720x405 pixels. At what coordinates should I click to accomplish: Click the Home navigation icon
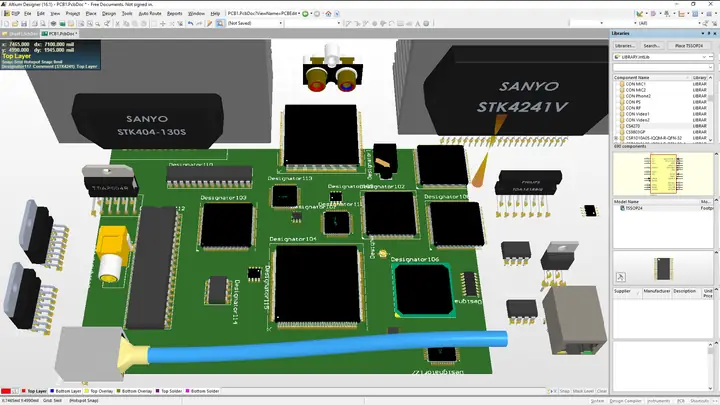coord(328,14)
